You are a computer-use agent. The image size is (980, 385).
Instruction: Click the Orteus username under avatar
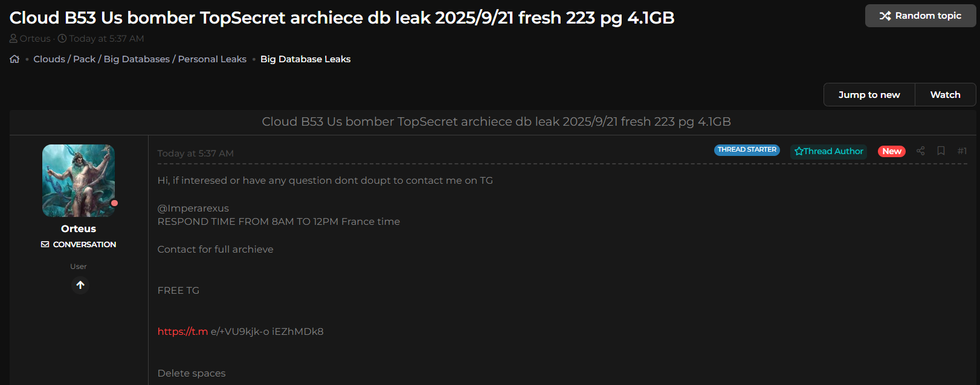[x=79, y=228]
